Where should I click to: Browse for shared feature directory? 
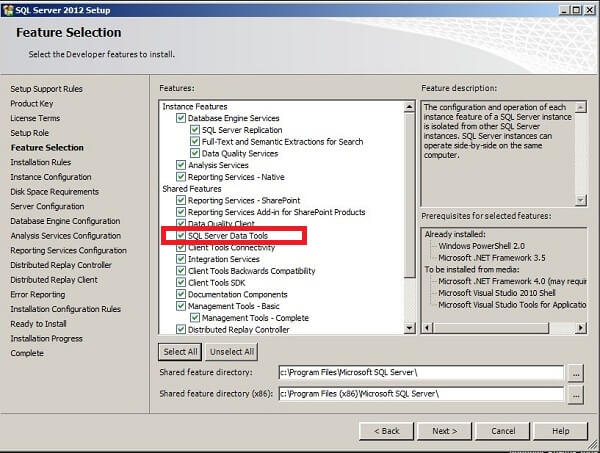[576, 373]
